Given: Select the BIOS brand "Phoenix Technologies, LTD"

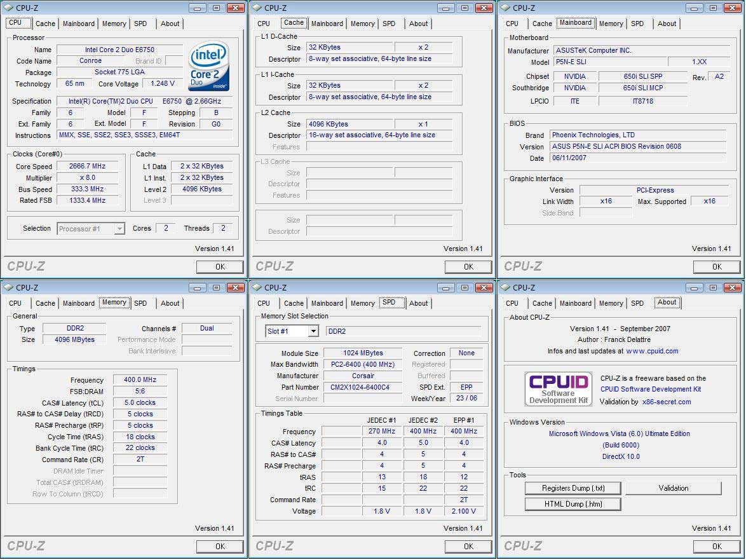Looking at the screenshot, I should (638, 135).
